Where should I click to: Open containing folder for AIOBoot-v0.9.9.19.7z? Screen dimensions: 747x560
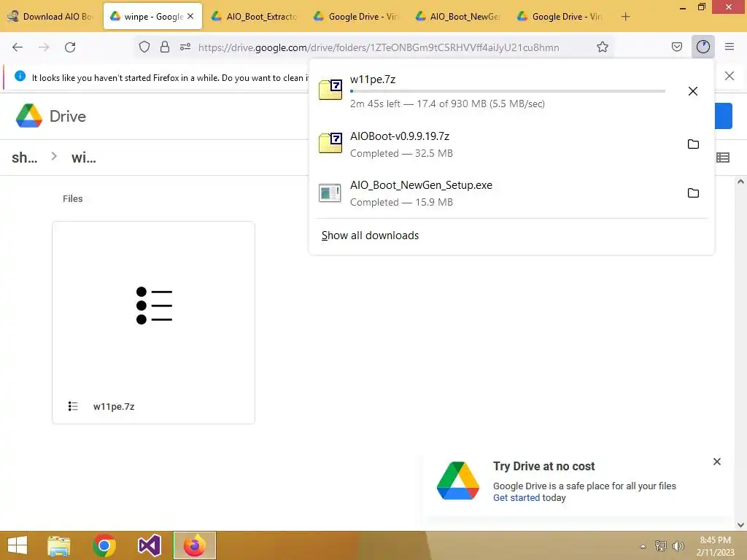point(693,144)
